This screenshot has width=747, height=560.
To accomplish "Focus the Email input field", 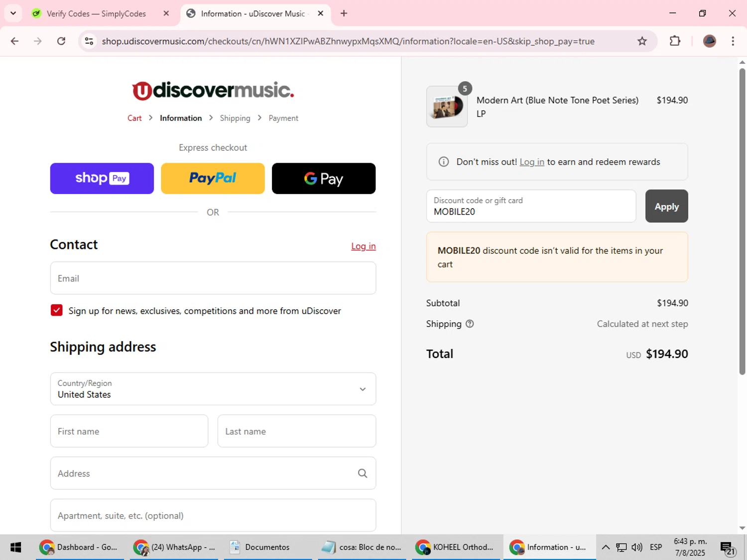I will coord(213,278).
